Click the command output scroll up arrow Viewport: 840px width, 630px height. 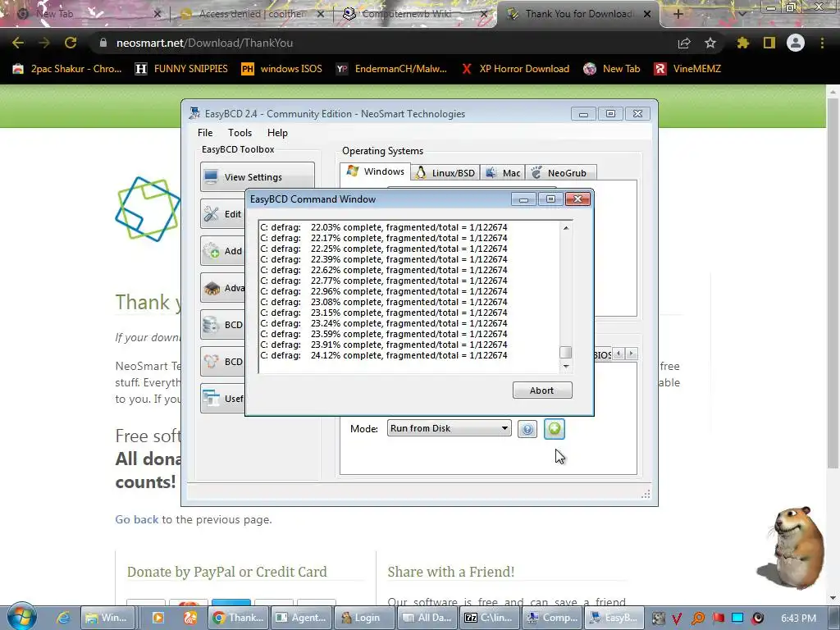566,228
